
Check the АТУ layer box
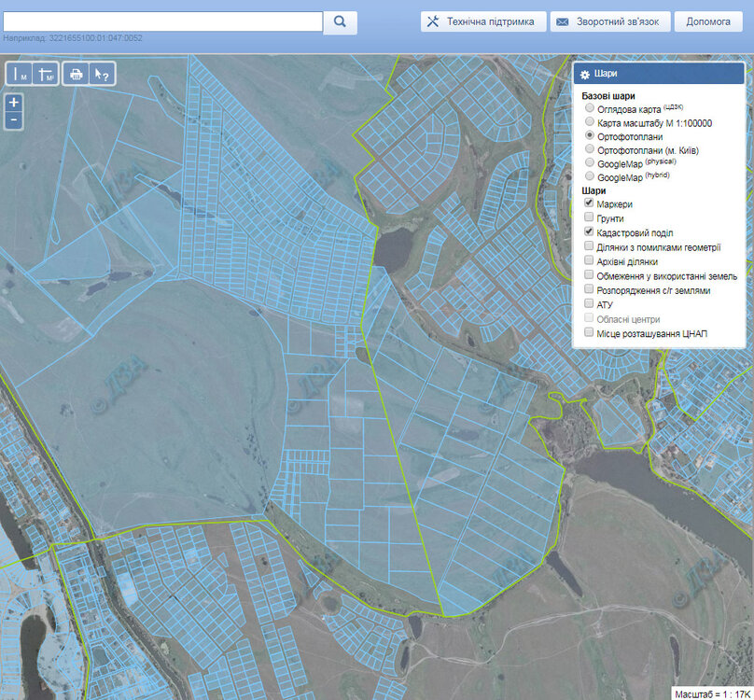[x=589, y=304]
